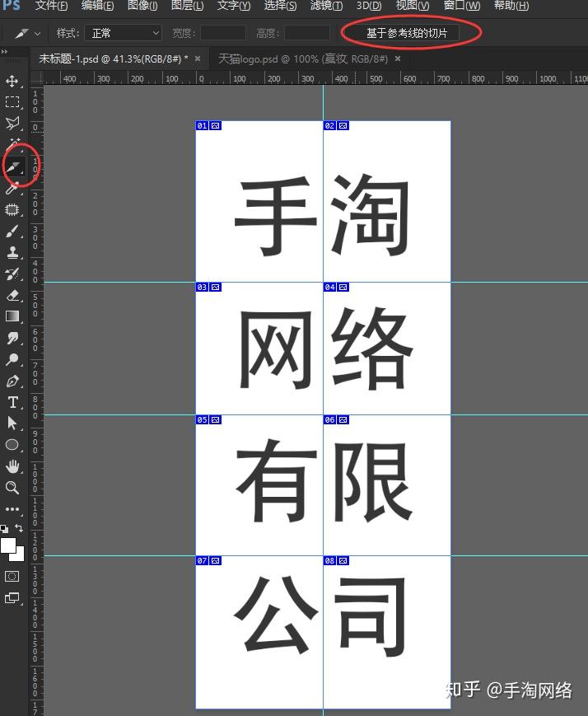Open the 图层(L) menu

(187, 6)
